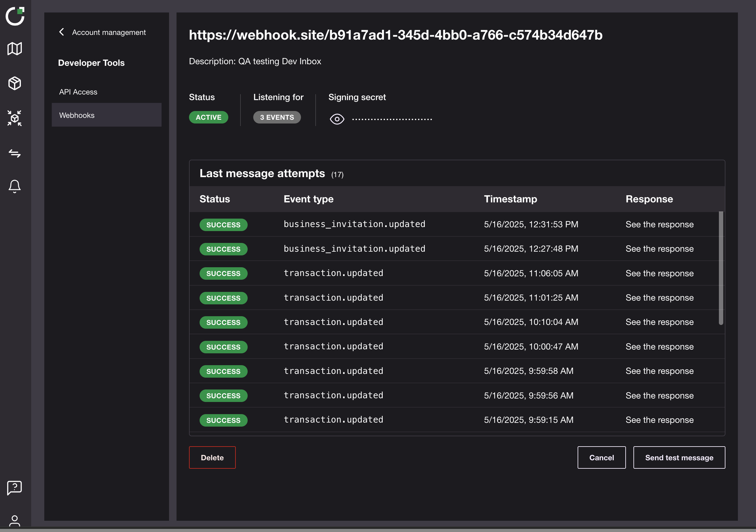Viewport: 756px width, 532px height.
Task: Open the cube package icon
Action: [14, 83]
